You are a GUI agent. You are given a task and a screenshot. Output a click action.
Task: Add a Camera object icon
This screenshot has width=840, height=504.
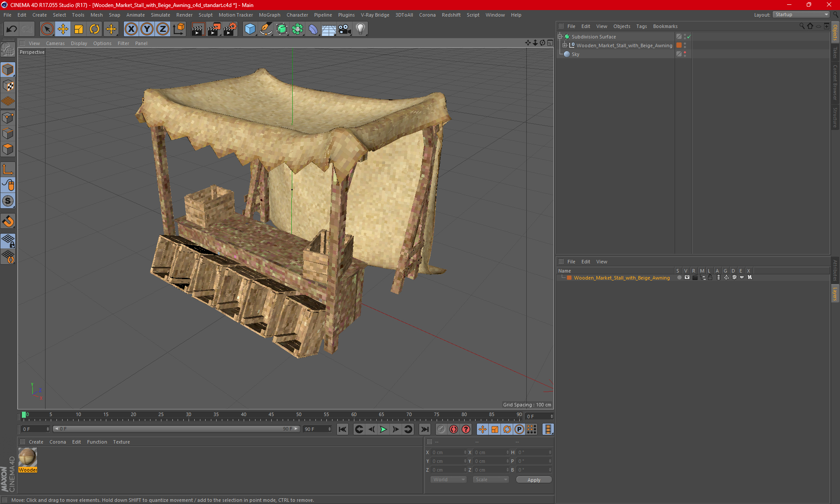[x=345, y=29]
